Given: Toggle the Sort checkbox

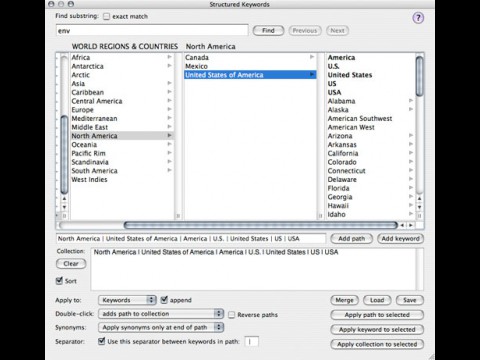Looking at the screenshot, I should [59, 281].
